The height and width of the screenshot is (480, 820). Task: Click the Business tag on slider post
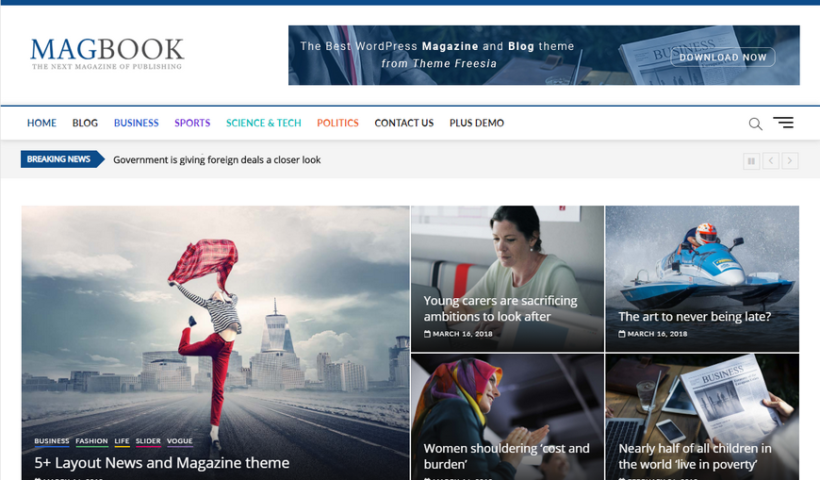coord(52,441)
